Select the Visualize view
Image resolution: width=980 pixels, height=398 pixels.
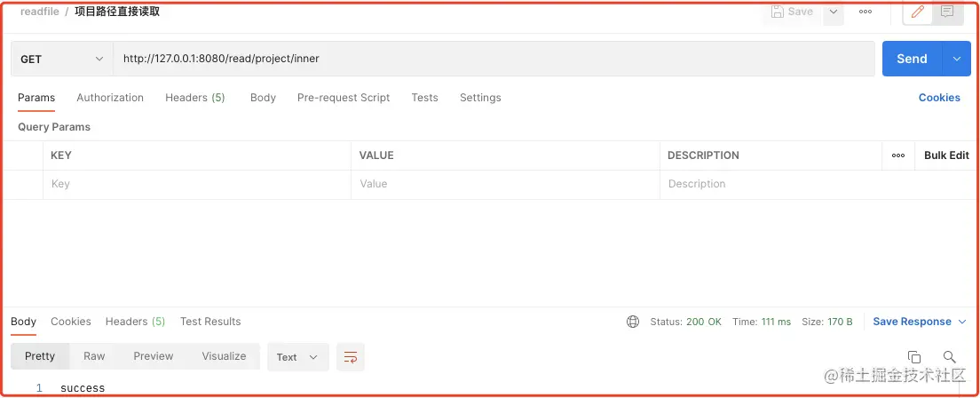tap(224, 356)
